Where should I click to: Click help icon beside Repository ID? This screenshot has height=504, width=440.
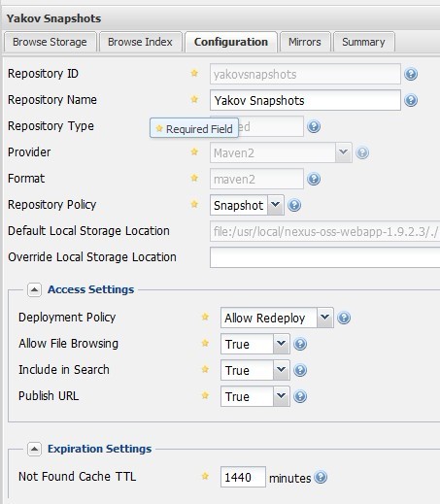[x=411, y=74]
